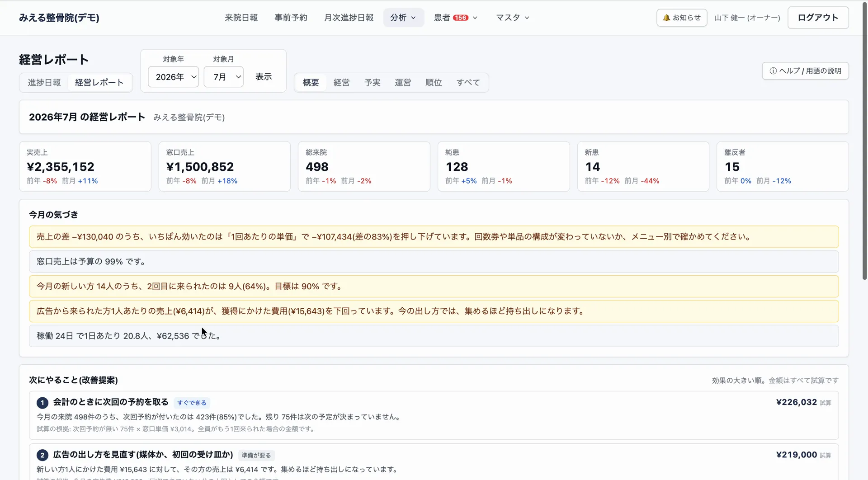Switch to the 経営 section tab
Viewport: 868px width, 480px height.
tap(341, 83)
